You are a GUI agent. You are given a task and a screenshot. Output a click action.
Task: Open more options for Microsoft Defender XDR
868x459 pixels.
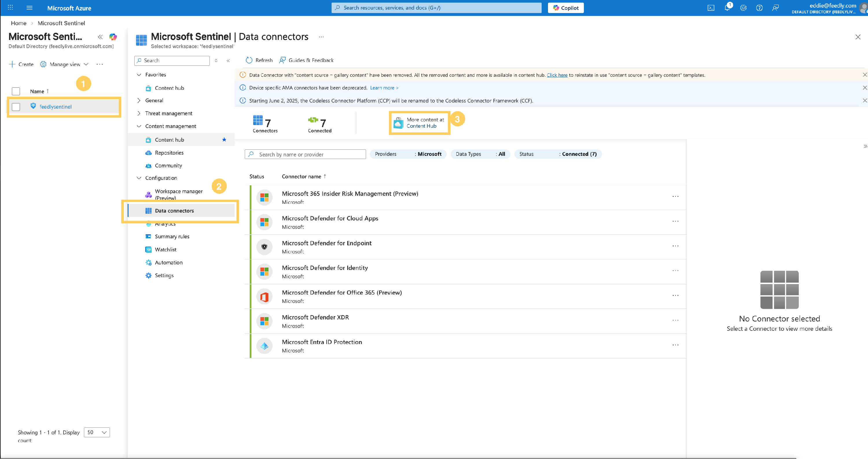point(675,320)
